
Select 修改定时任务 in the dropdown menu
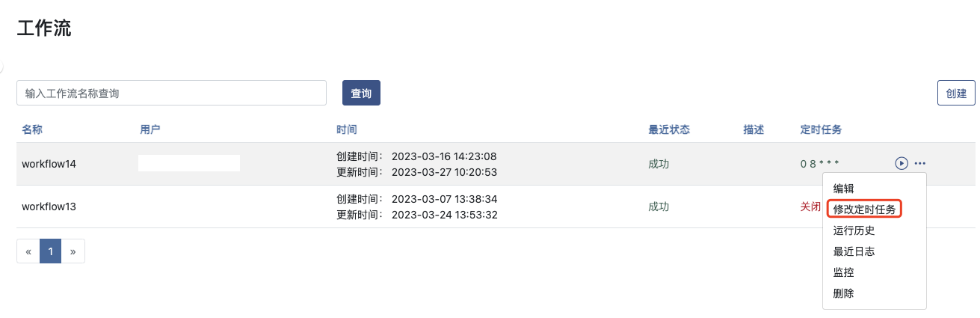[x=864, y=210]
